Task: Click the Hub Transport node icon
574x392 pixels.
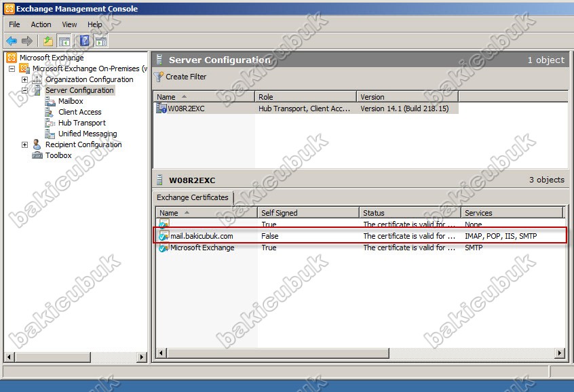Action: tap(50, 123)
